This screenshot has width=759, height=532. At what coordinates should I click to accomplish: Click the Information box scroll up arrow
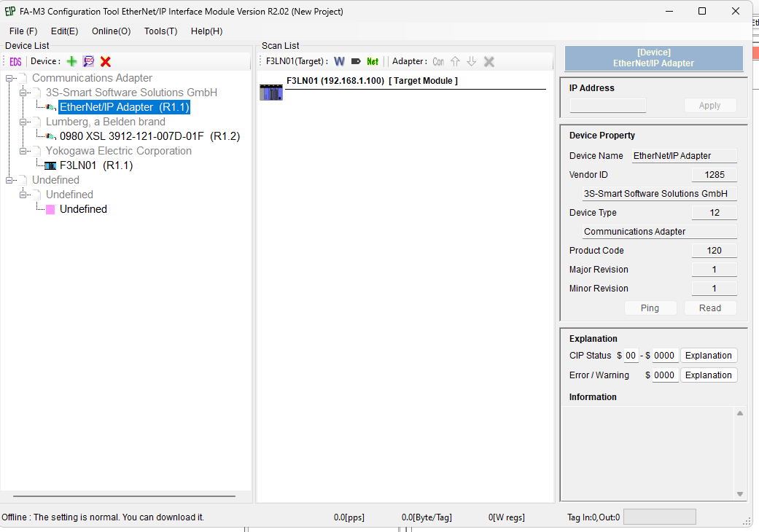click(x=739, y=413)
